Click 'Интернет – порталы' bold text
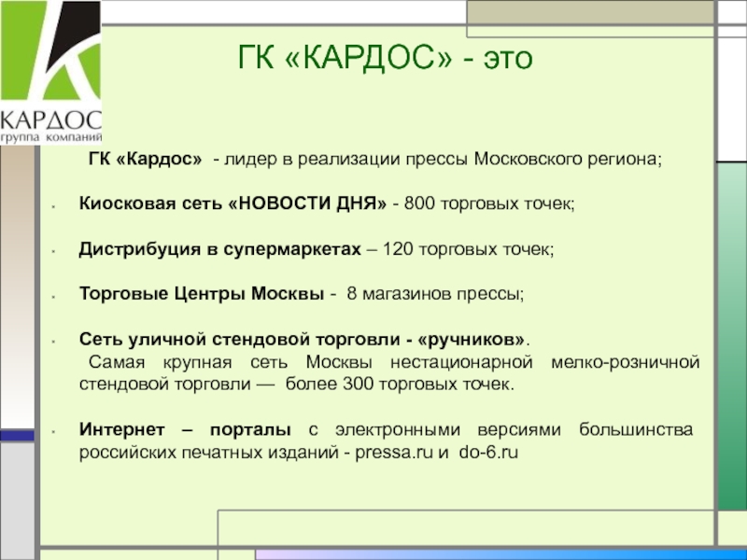This screenshot has width=747, height=560. [x=185, y=429]
